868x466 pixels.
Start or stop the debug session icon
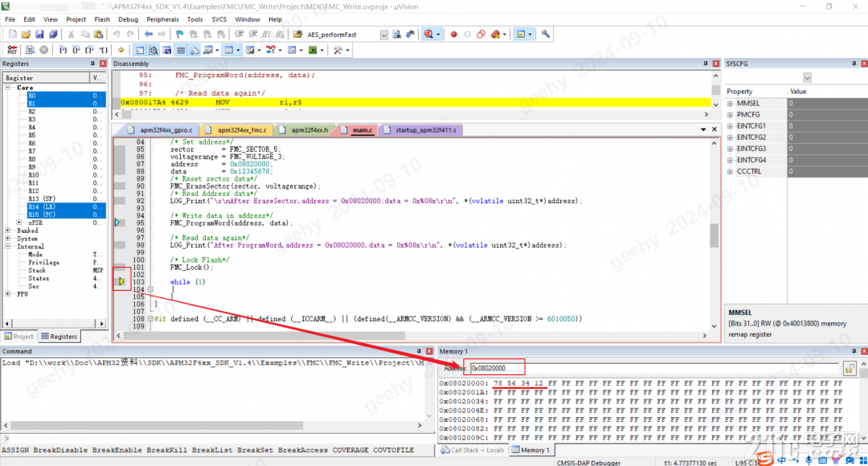pos(428,35)
